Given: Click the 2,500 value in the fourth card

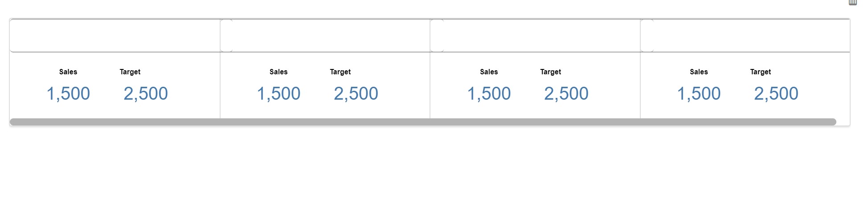Looking at the screenshot, I should [776, 93].
